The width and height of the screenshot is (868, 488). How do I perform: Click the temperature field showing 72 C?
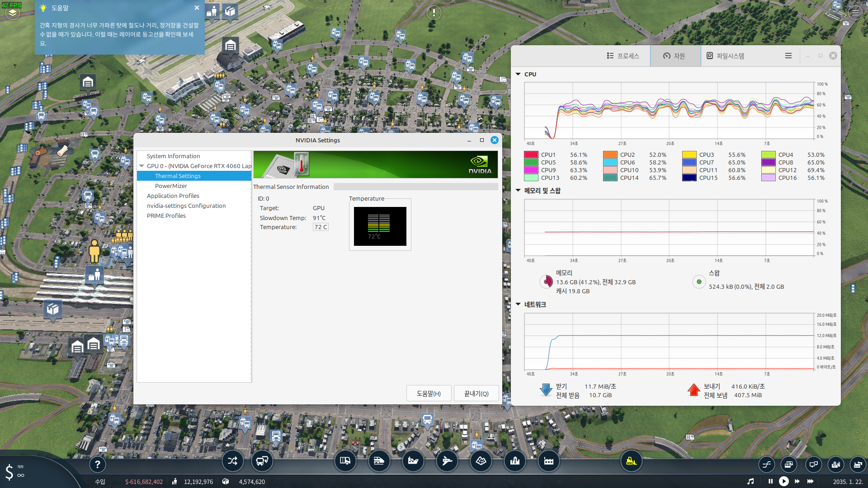pos(321,227)
